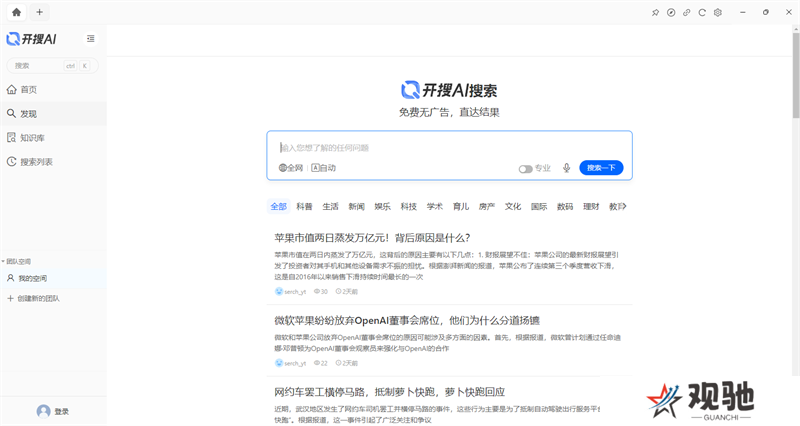800x426 pixels.
Task: Select the 新闻 category tab
Action: pyautogui.click(x=356, y=206)
